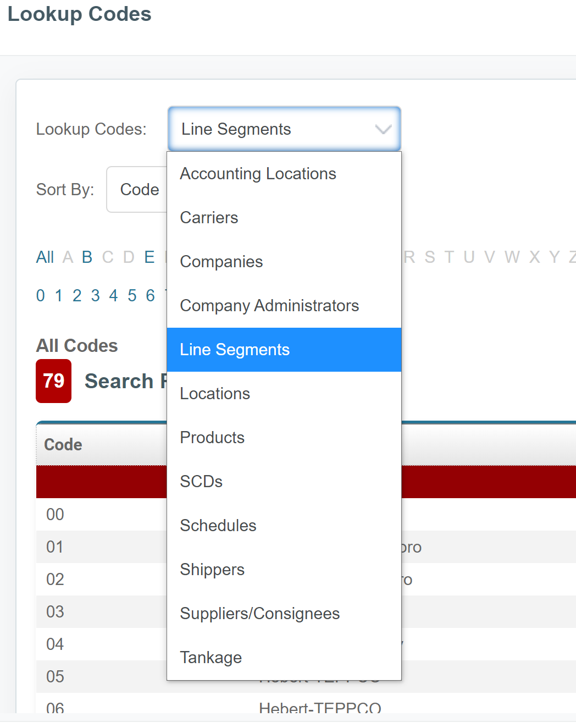The image size is (576, 728).
Task: Filter results by the number 3
Action: click(x=95, y=295)
